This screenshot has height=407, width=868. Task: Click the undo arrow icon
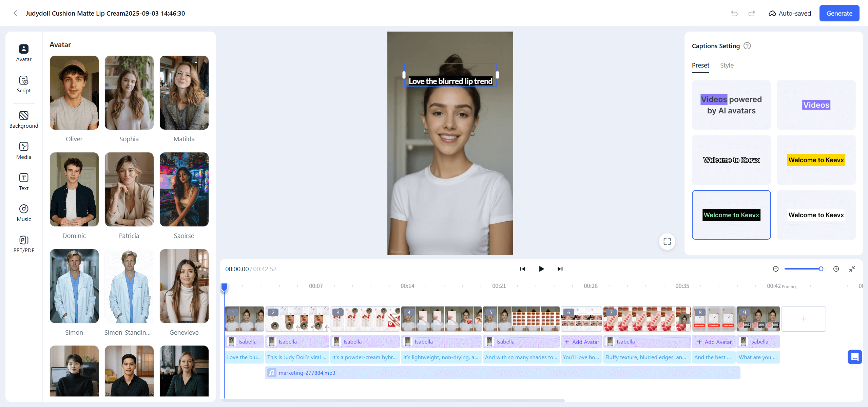[x=734, y=13]
